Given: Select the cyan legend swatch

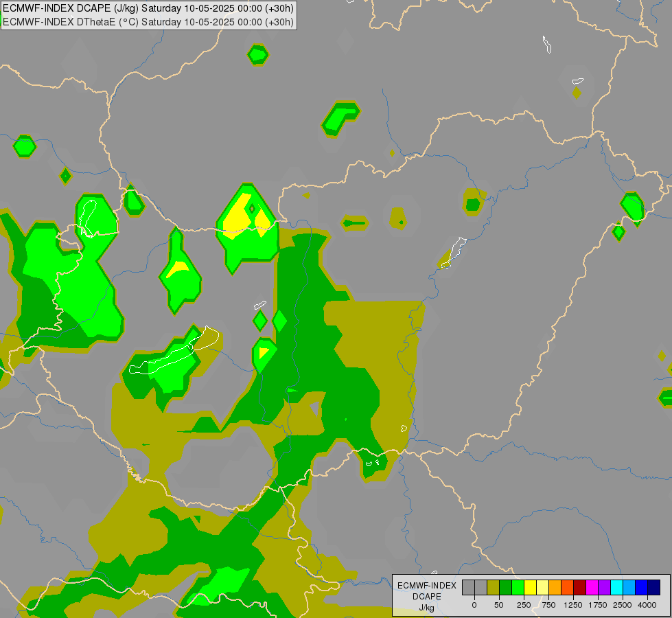Looking at the screenshot, I should [617, 588].
